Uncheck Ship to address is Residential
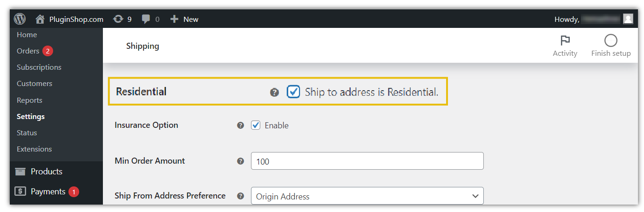 (x=293, y=92)
